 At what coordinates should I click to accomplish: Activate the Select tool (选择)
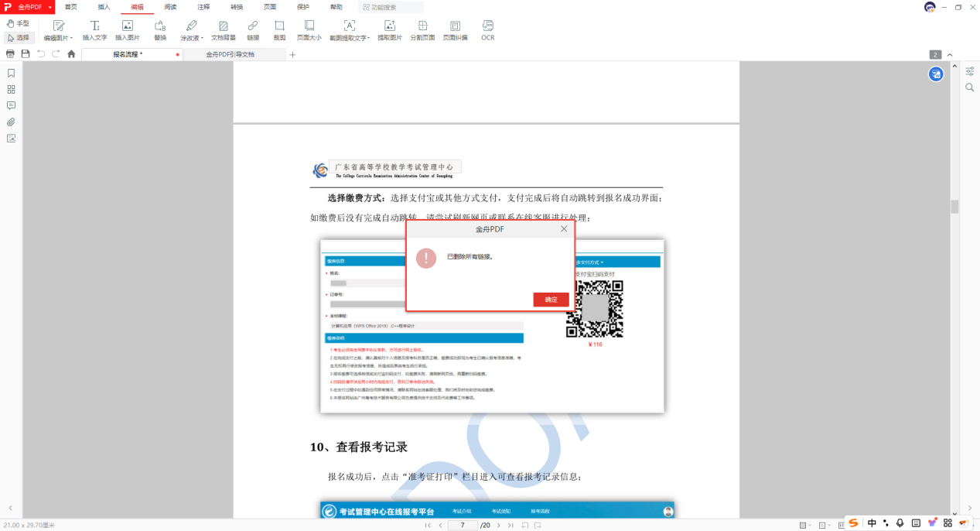pyautogui.click(x=18, y=37)
